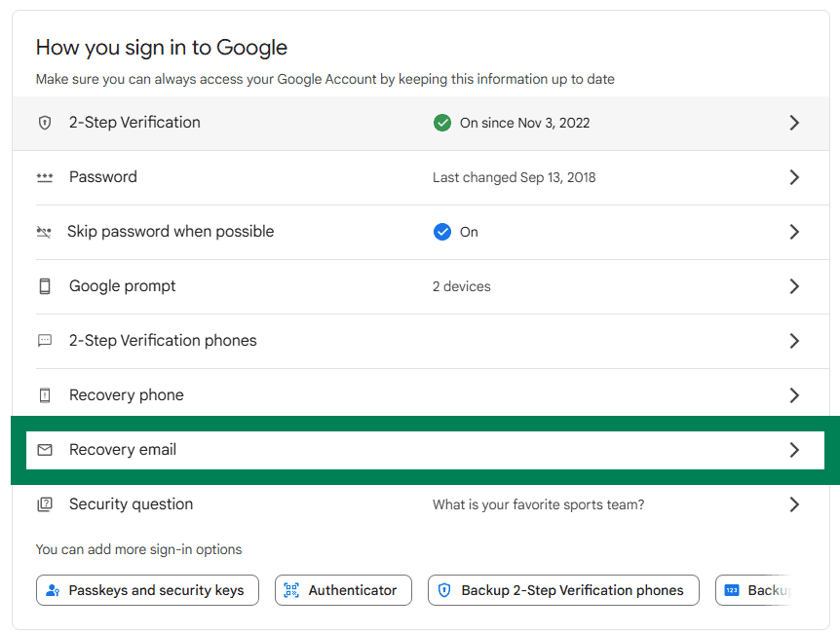Viewport: 840px width, 633px height.
Task: Click the green checkmark for 2-Step Verification status
Action: [442, 123]
